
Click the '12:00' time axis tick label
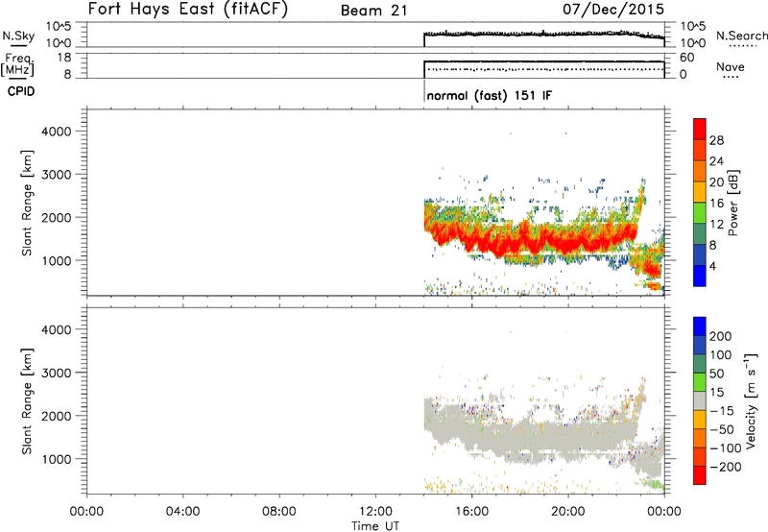[x=375, y=512]
